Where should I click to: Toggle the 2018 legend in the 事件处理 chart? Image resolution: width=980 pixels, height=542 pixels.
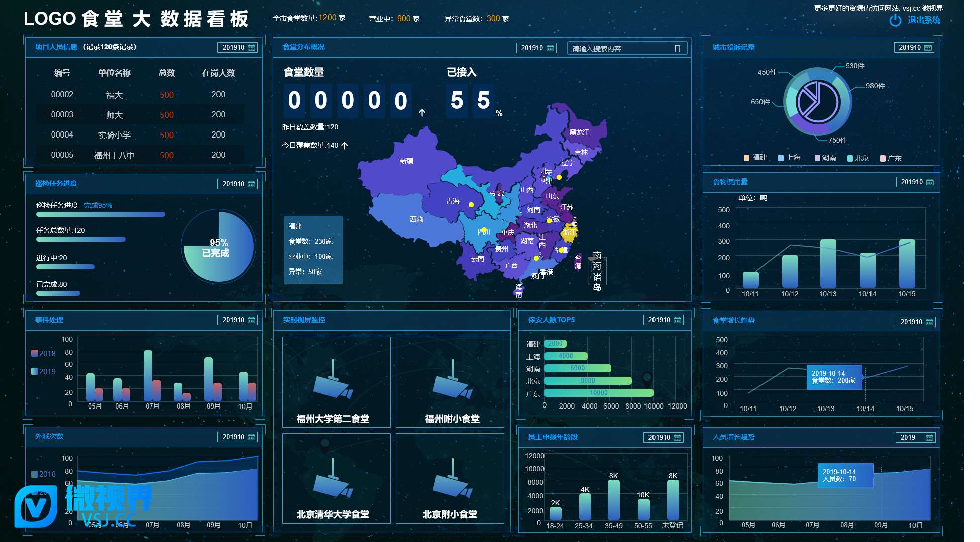(x=43, y=353)
